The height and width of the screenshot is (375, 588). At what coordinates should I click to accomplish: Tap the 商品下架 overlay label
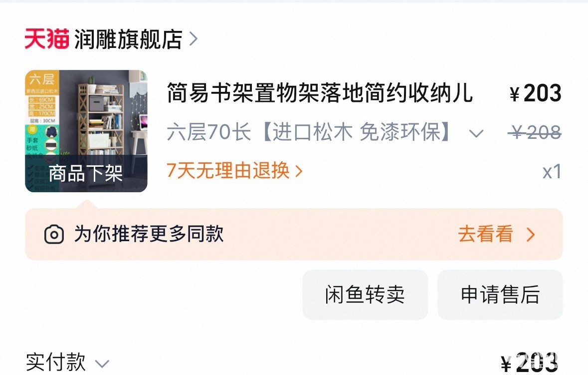86,173
